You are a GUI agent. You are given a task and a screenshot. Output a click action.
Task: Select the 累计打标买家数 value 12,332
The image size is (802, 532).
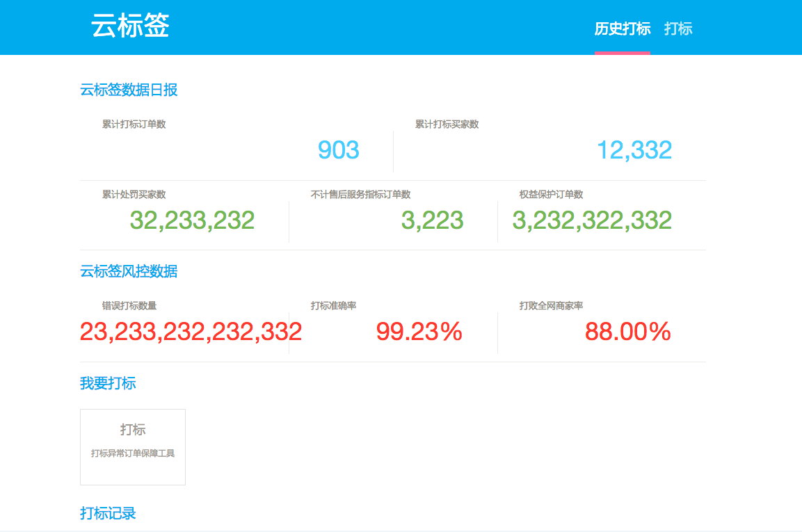[635, 150]
